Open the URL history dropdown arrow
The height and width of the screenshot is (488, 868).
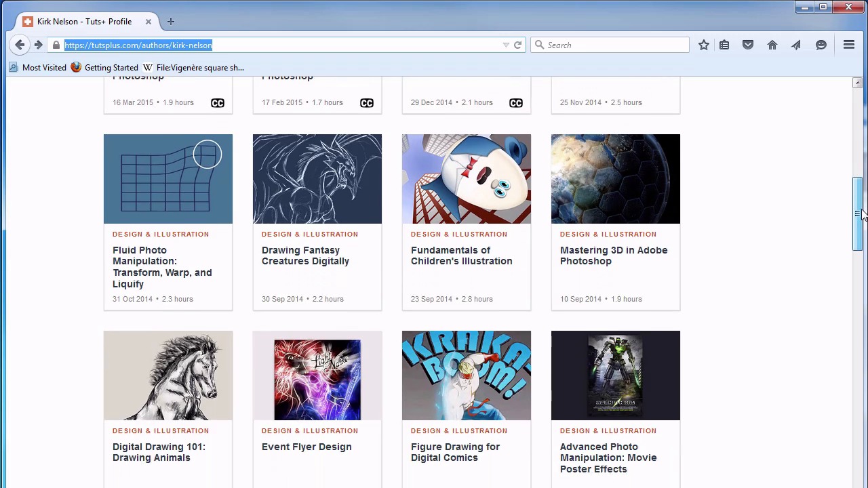pos(506,45)
